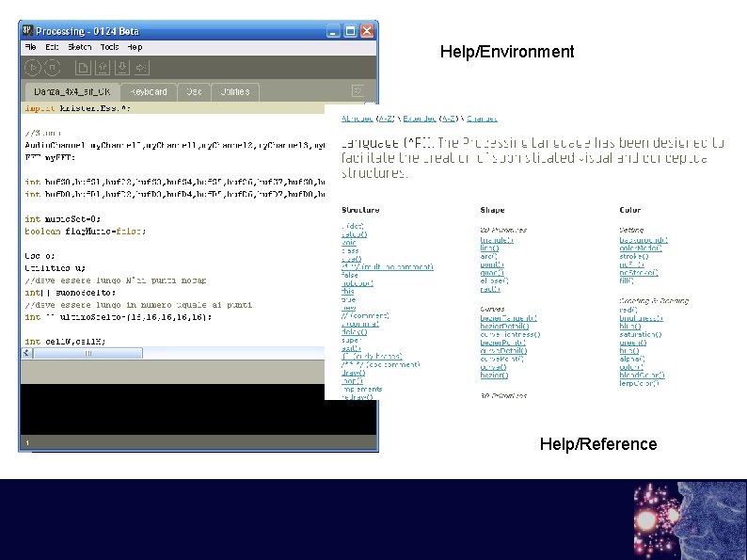
Task: Save the sketch with the Save icon
Action: pyautogui.click(x=122, y=68)
